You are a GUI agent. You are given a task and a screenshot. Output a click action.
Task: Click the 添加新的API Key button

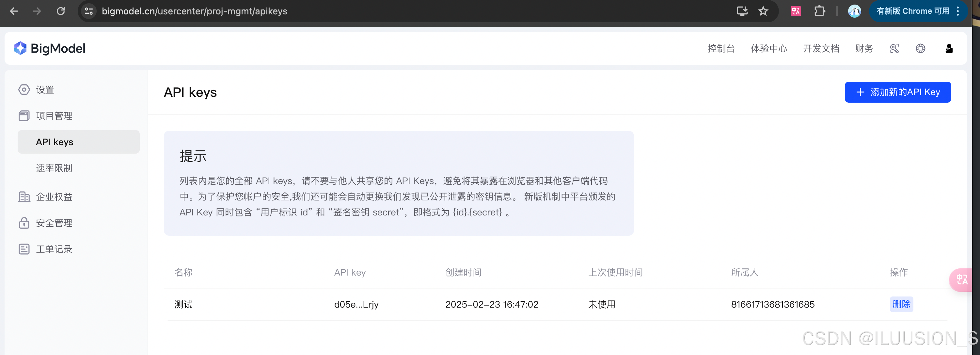[897, 92]
